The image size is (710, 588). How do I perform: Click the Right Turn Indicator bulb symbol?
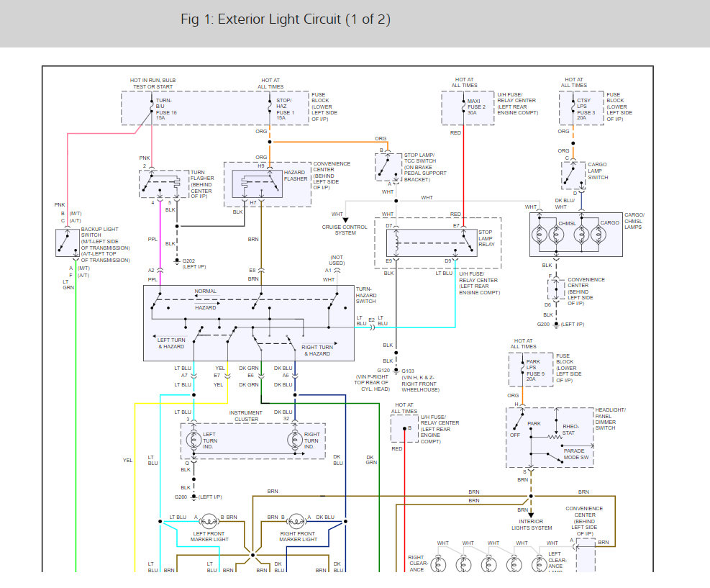tap(295, 440)
